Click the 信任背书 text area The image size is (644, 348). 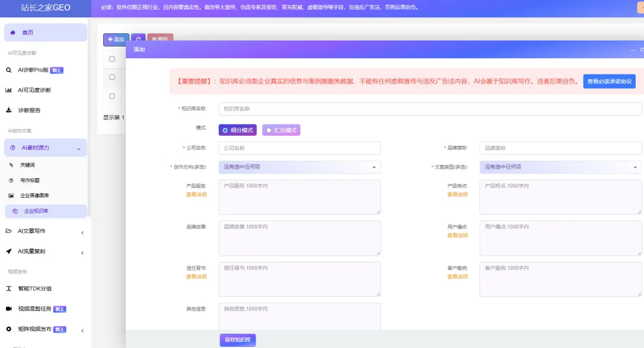point(299,279)
